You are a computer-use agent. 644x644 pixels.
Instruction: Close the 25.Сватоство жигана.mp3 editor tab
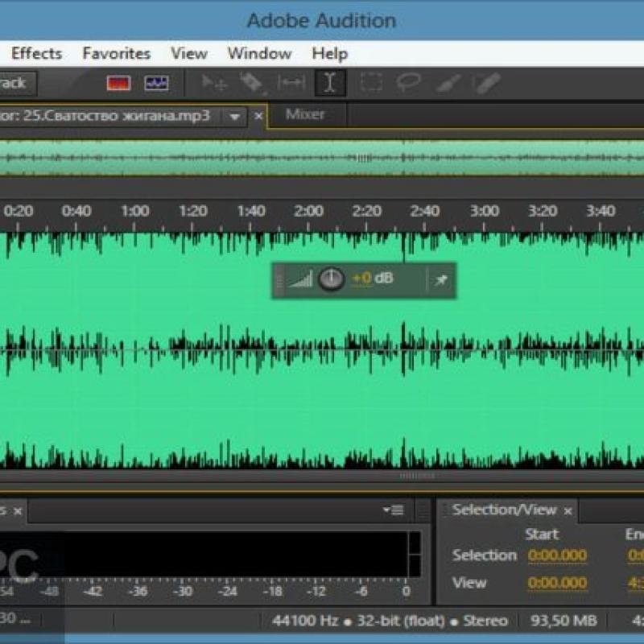(x=258, y=116)
